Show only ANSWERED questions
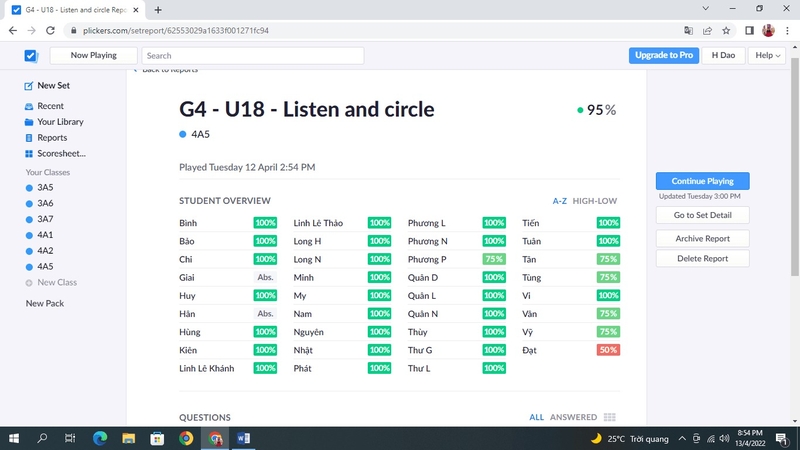Viewport: 800px width, 450px height. point(573,417)
